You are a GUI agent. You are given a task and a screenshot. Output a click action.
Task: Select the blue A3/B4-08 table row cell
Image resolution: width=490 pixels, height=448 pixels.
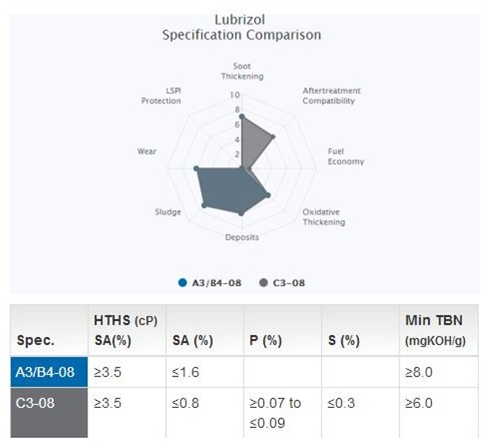pos(50,372)
